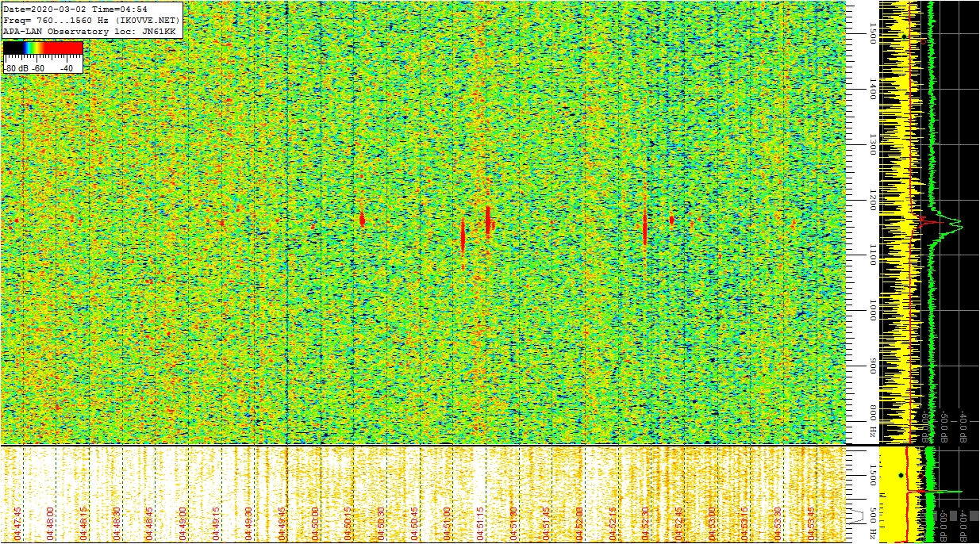Image resolution: width=980 pixels, height=544 pixels.
Task: Click the 04:53:30 time label
Action: click(x=779, y=523)
